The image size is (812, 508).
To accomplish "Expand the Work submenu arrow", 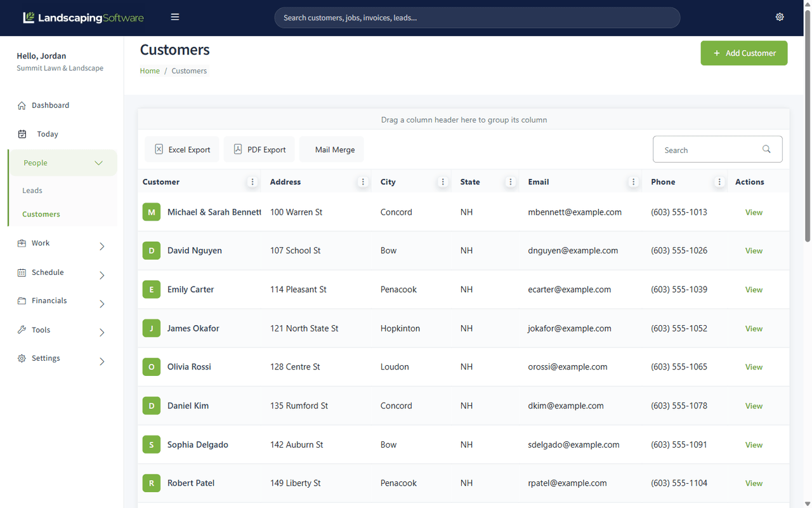I will point(102,246).
